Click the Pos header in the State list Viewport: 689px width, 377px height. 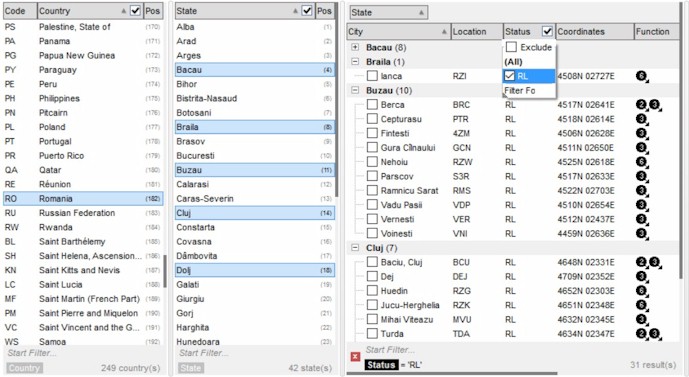click(x=324, y=11)
